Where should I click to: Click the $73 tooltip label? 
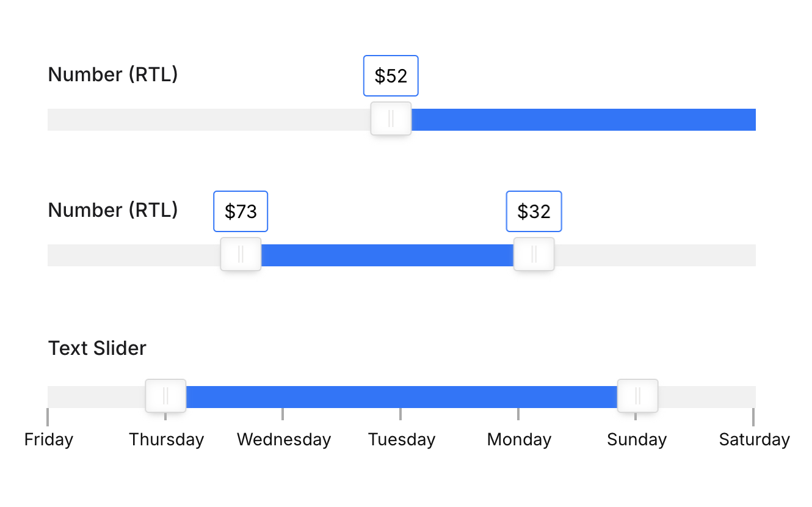click(241, 211)
